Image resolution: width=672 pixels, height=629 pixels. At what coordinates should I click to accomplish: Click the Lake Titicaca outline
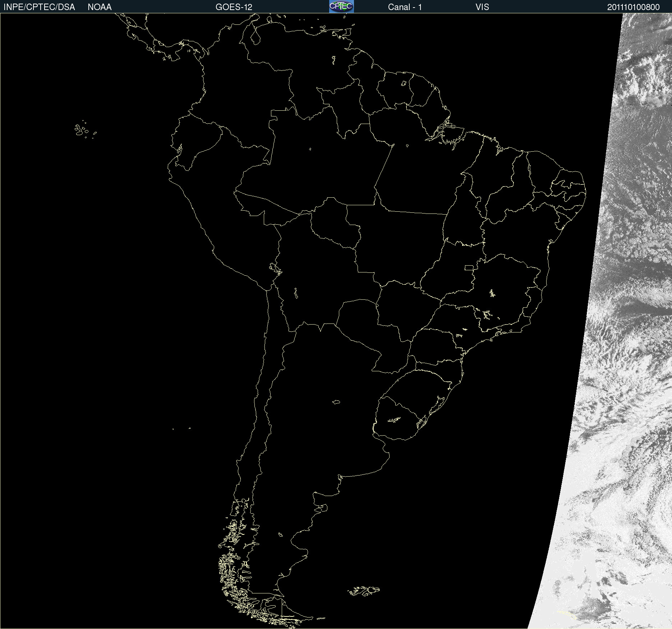coord(275,268)
